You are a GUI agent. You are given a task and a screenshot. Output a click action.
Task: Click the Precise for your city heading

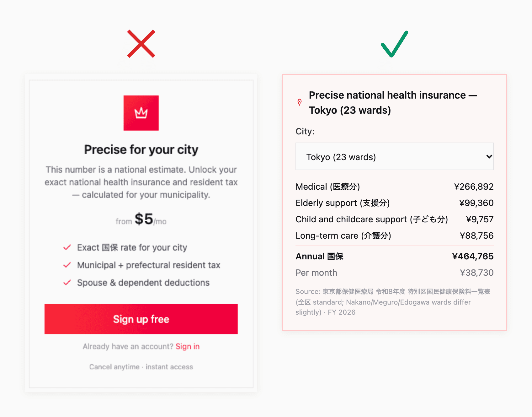(x=141, y=150)
